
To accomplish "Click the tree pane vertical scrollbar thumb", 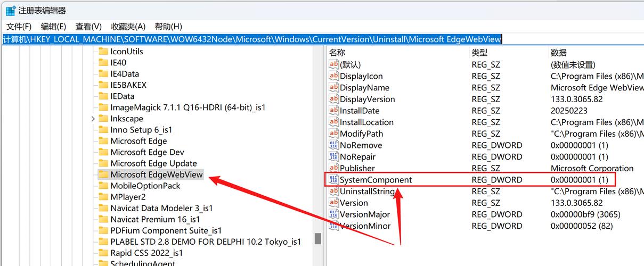I will pyautogui.click(x=318, y=239).
